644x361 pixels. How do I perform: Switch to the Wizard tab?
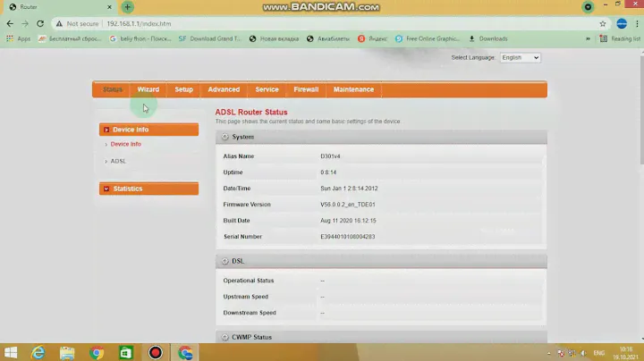[x=148, y=89]
